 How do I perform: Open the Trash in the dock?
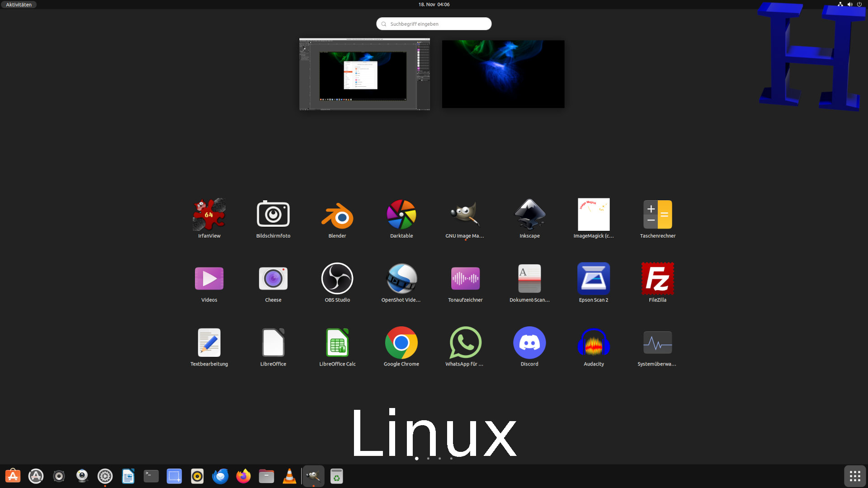pos(337,476)
